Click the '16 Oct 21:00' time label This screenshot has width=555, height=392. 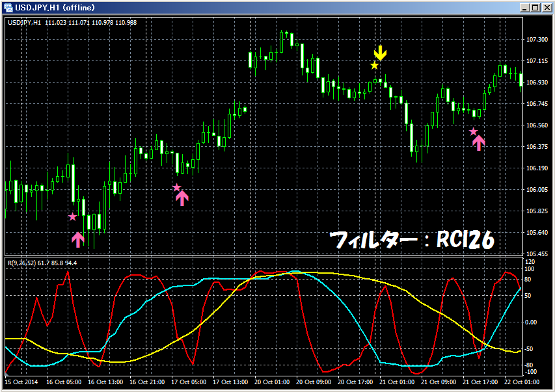(147, 382)
